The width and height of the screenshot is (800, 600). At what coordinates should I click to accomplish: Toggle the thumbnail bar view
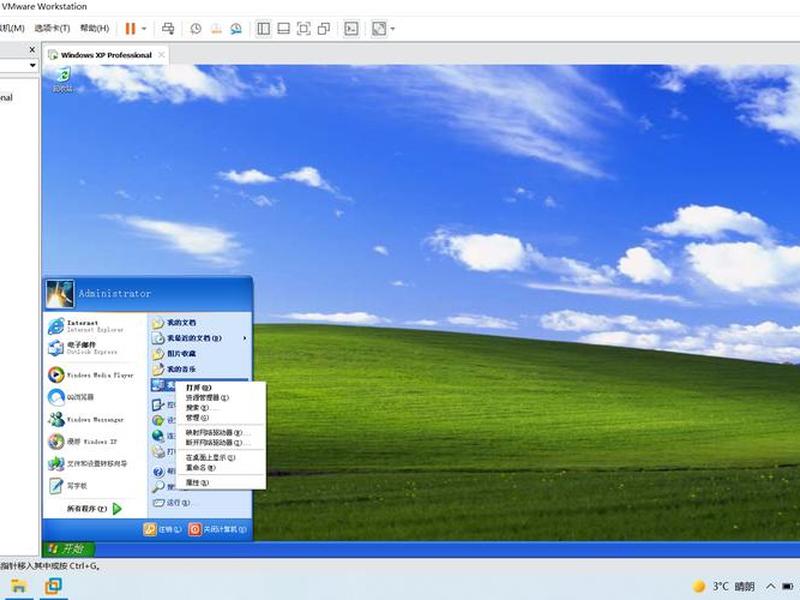[x=284, y=29]
